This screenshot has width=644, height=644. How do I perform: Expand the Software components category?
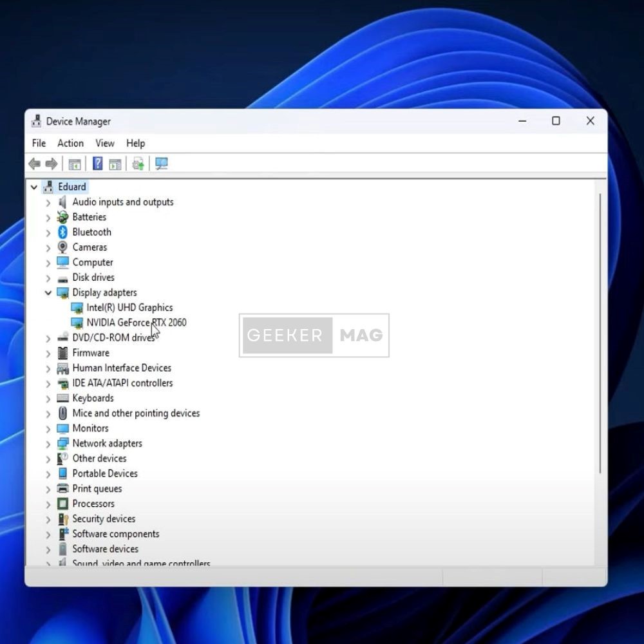(48, 535)
